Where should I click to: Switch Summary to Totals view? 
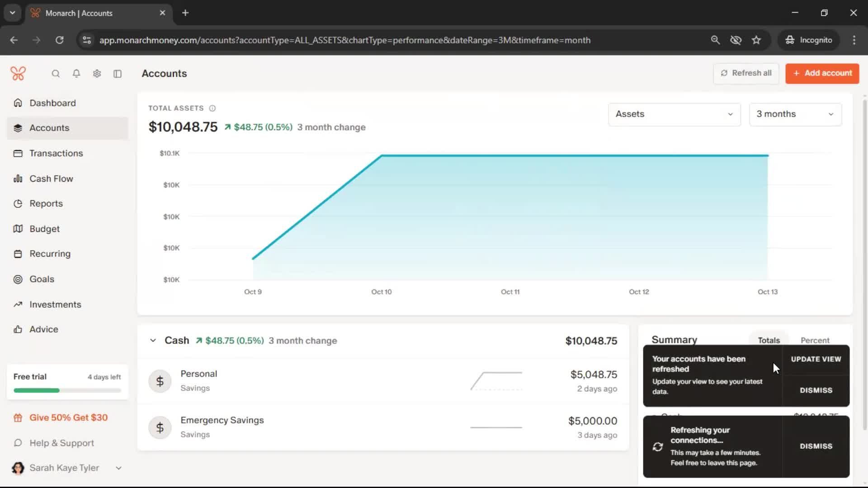pos(769,340)
